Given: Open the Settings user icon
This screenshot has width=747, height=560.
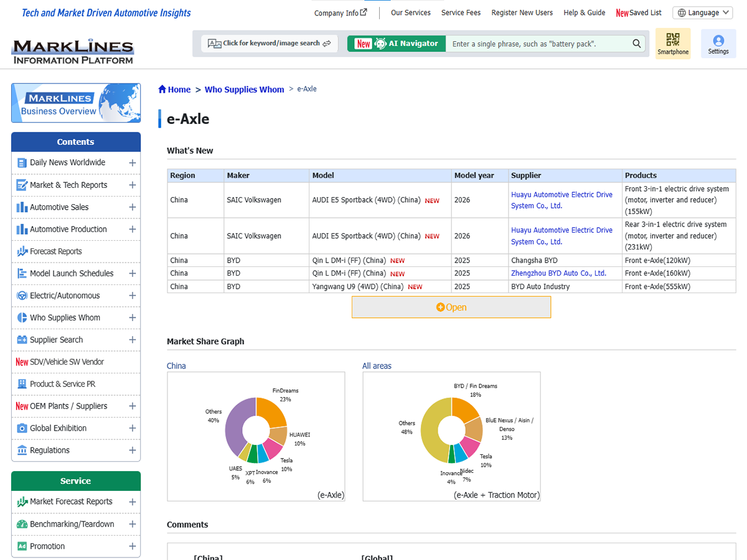Looking at the screenshot, I should 718,40.
